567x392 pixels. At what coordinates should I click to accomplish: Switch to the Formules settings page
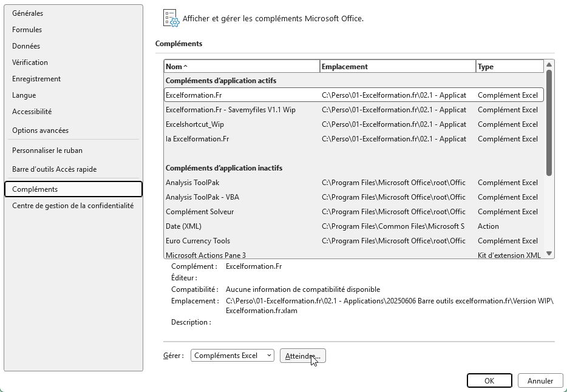point(25,29)
